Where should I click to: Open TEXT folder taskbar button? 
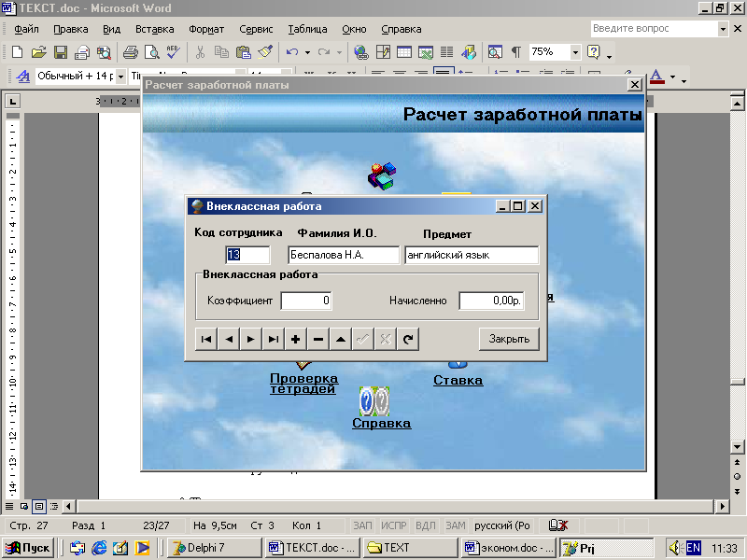tap(410, 548)
